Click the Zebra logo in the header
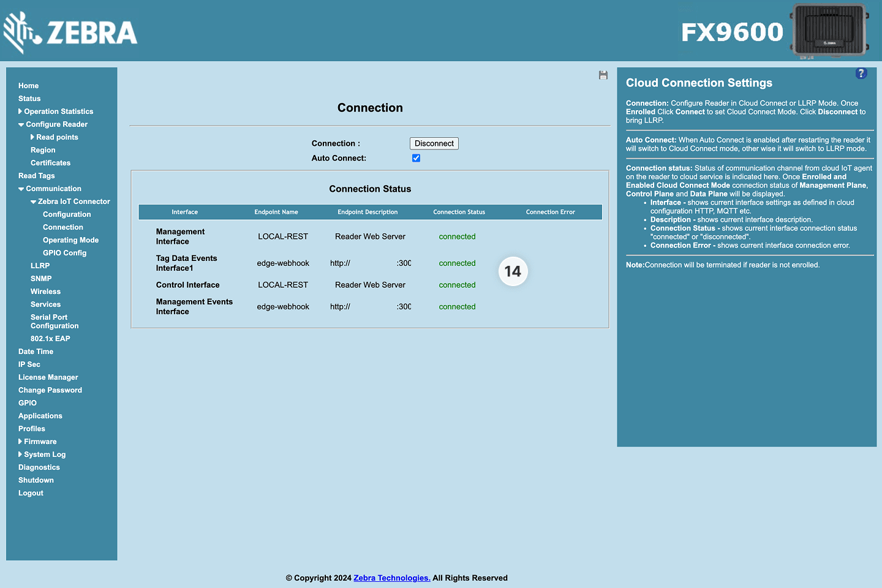This screenshot has height=588, width=882. click(x=70, y=32)
